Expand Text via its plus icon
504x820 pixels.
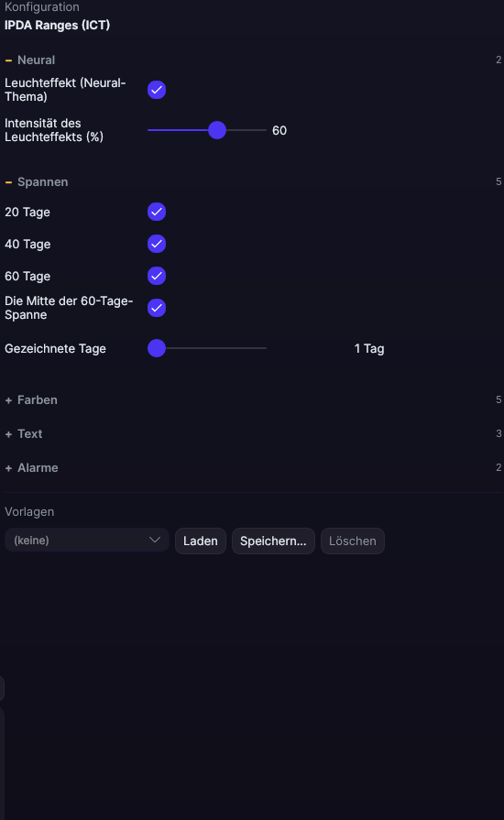click(8, 434)
